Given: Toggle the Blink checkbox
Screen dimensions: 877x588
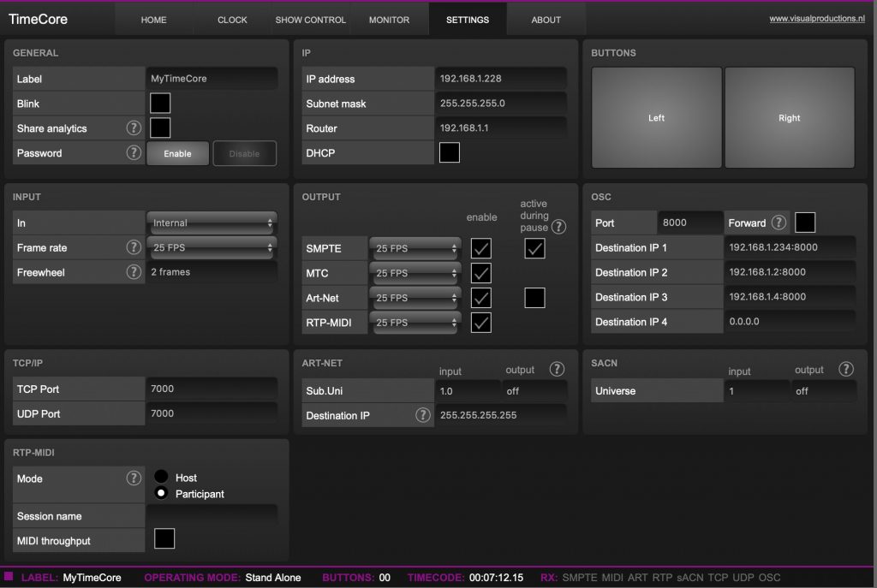Looking at the screenshot, I should pyautogui.click(x=160, y=103).
